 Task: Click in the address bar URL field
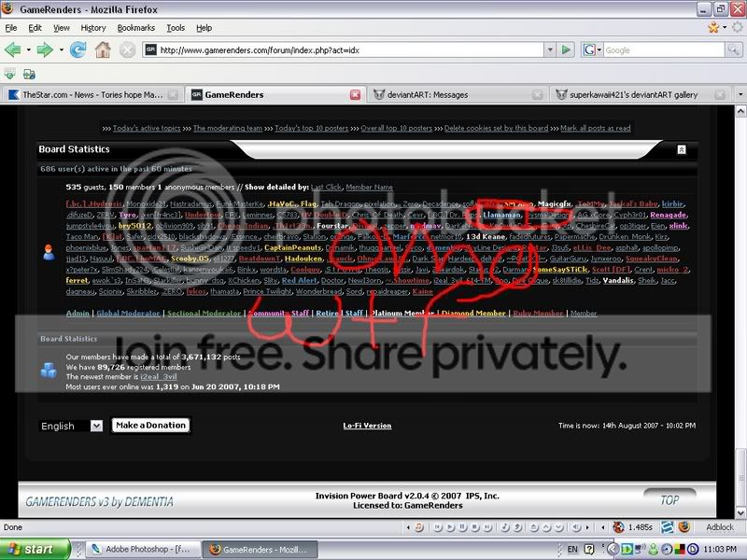(350, 49)
